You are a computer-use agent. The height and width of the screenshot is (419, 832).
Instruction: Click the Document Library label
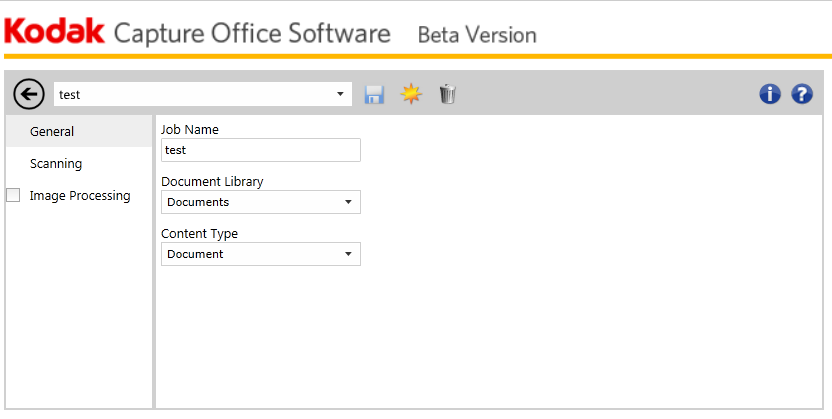coord(212,181)
